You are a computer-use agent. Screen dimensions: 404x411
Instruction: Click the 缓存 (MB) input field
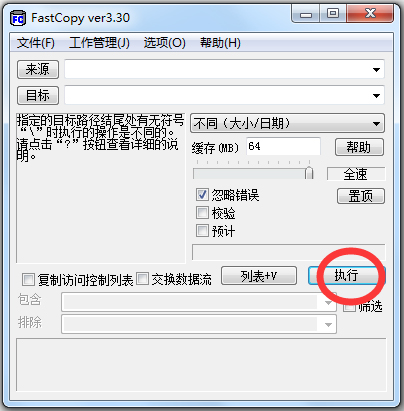(283, 146)
